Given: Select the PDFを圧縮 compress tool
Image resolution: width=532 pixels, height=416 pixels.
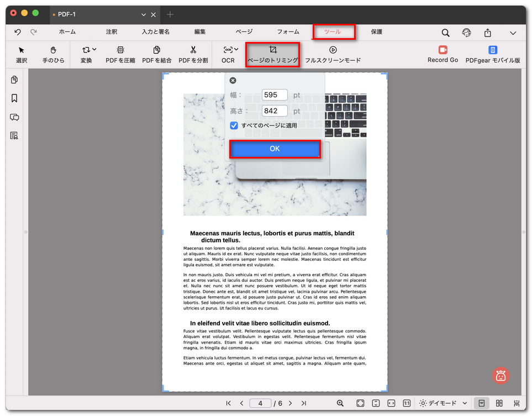Looking at the screenshot, I should click(x=120, y=54).
